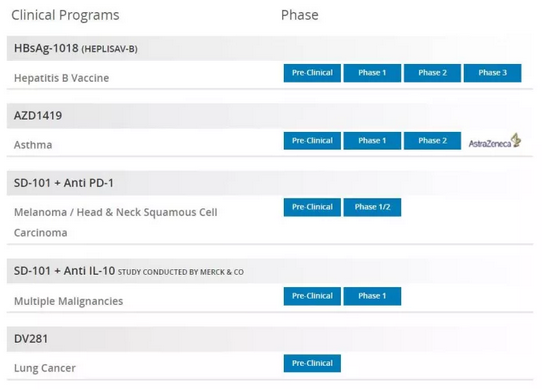Click Phase 1 badge for Hepatitis B Vaccine
The height and width of the screenshot is (389, 542).
pyautogui.click(x=372, y=73)
